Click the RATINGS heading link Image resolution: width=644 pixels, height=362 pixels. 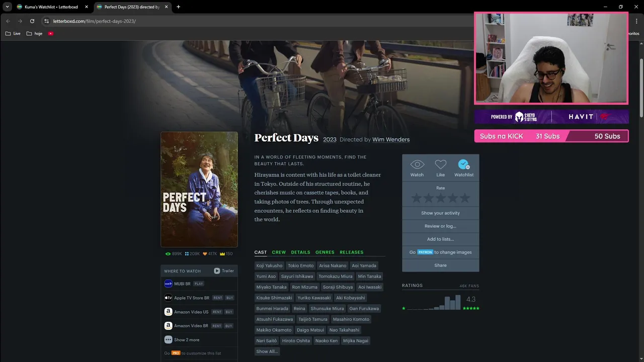tap(413, 286)
